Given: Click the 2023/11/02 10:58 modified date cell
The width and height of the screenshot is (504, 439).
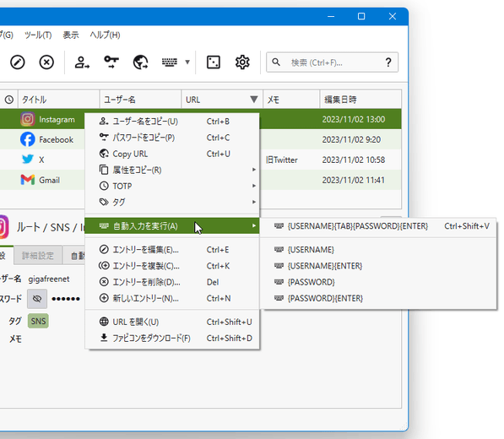Looking at the screenshot, I should tap(354, 160).
